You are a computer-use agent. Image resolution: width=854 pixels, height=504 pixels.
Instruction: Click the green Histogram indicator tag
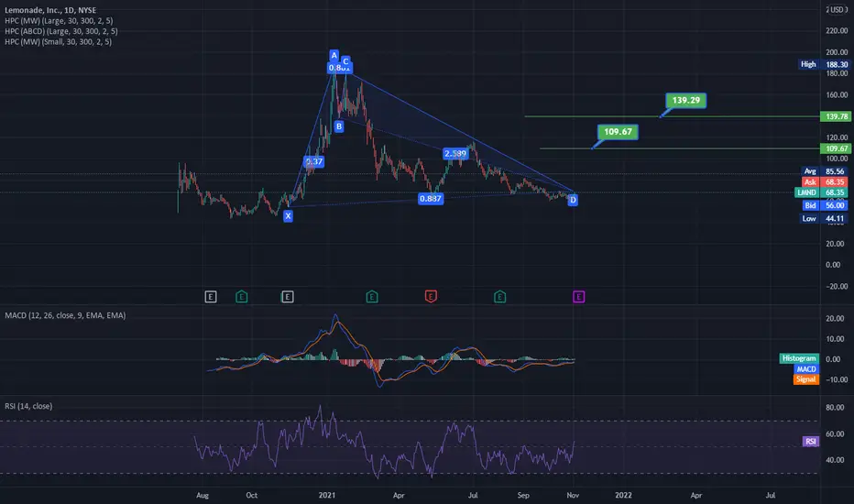(799, 358)
